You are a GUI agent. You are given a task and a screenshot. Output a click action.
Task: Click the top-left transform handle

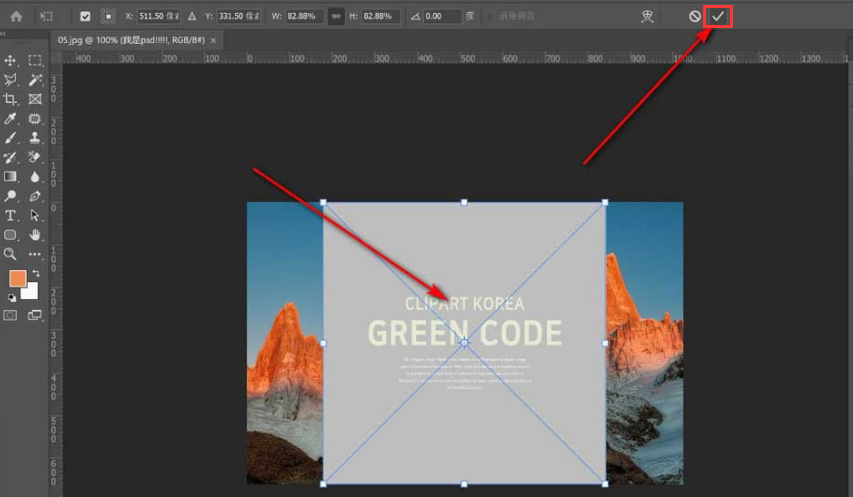pos(323,202)
